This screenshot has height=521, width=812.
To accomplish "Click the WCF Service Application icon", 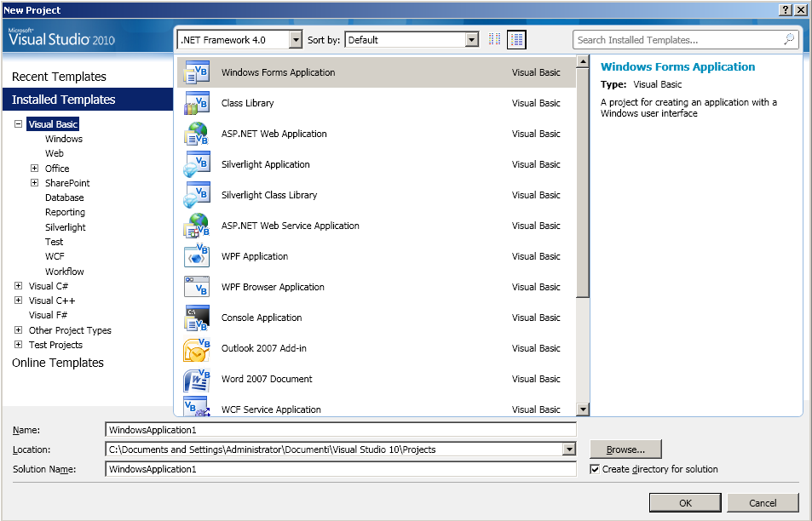I will coord(197,407).
